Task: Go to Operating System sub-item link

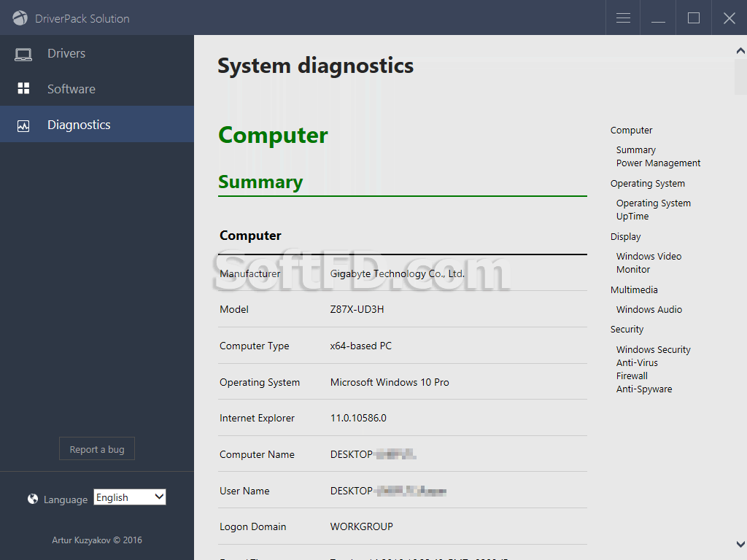Action: tap(653, 203)
